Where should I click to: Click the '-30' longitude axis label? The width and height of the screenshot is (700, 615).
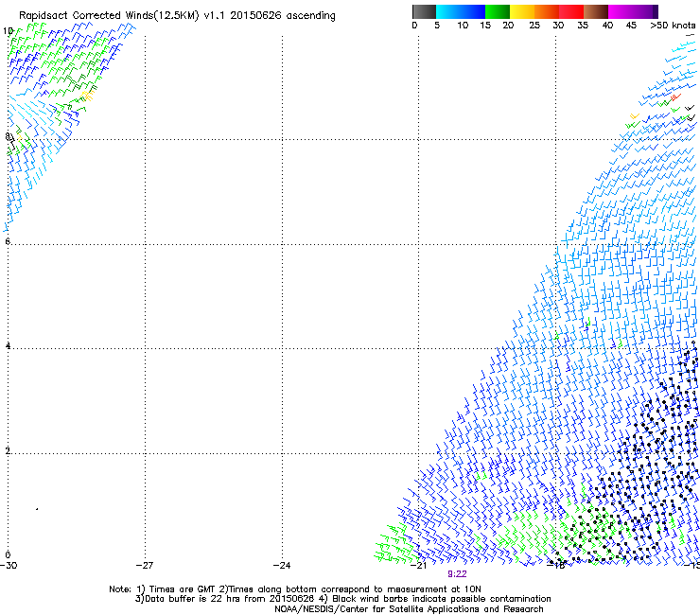9,565
